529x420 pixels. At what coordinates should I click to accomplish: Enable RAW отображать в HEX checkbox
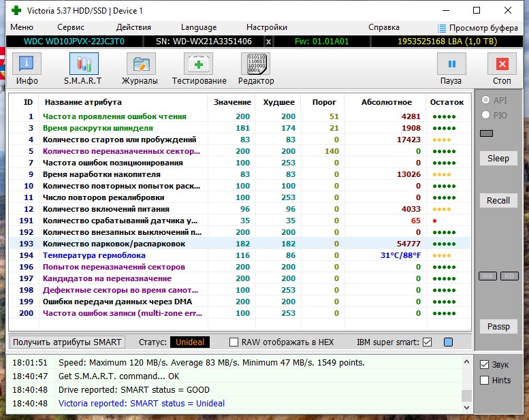click(x=234, y=342)
